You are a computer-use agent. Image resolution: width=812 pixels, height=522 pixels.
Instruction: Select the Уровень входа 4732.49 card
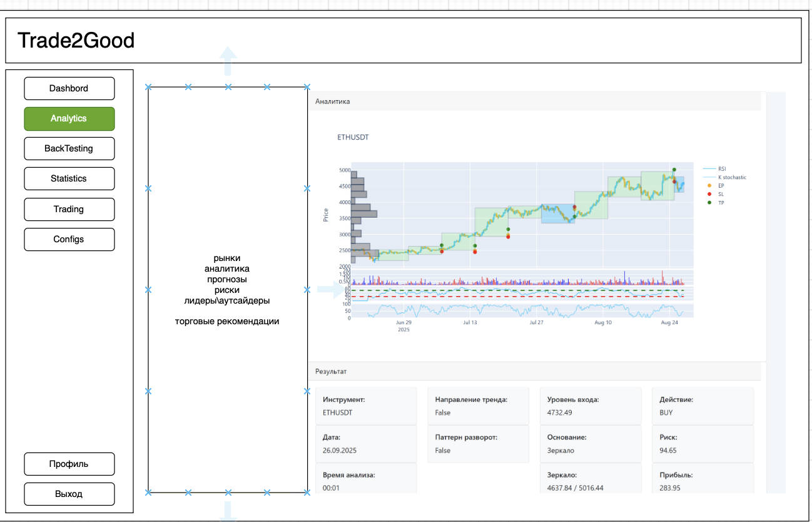(590, 406)
